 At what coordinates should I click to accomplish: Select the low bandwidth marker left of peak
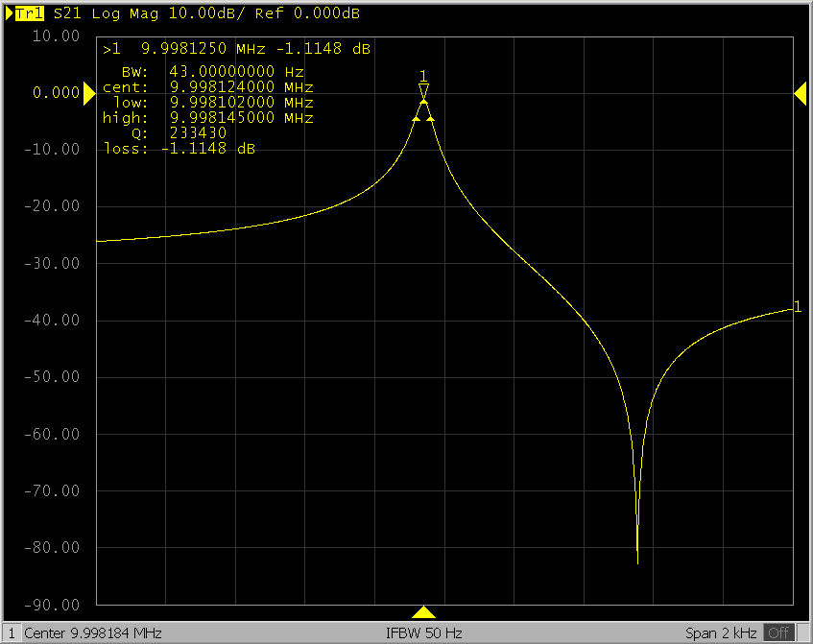[x=416, y=118]
